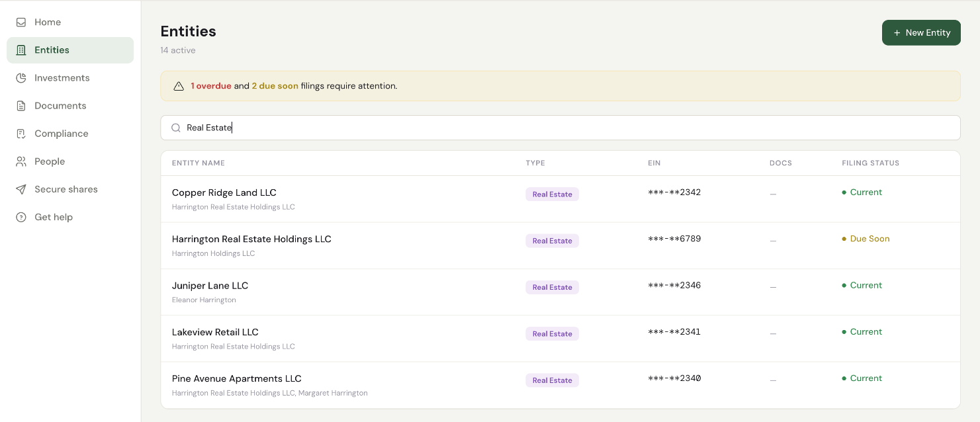Screen dimensions: 980x422
Task: Click the Compliance checklist icon
Action: click(21, 133)
